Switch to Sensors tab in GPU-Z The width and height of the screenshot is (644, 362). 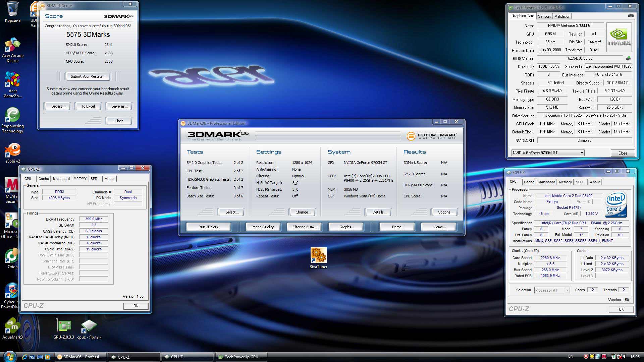pos(544,16)
